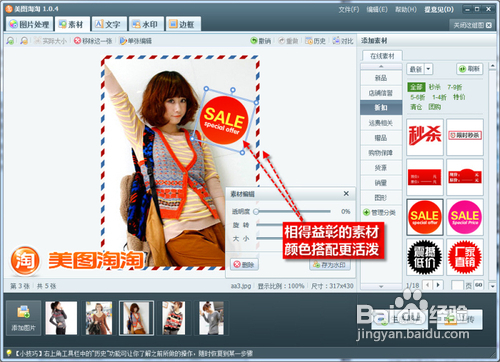This screenshot has height=362, width=500.
Task: Open the 编辑(E) menu
Action: click(x=377, y=9)
